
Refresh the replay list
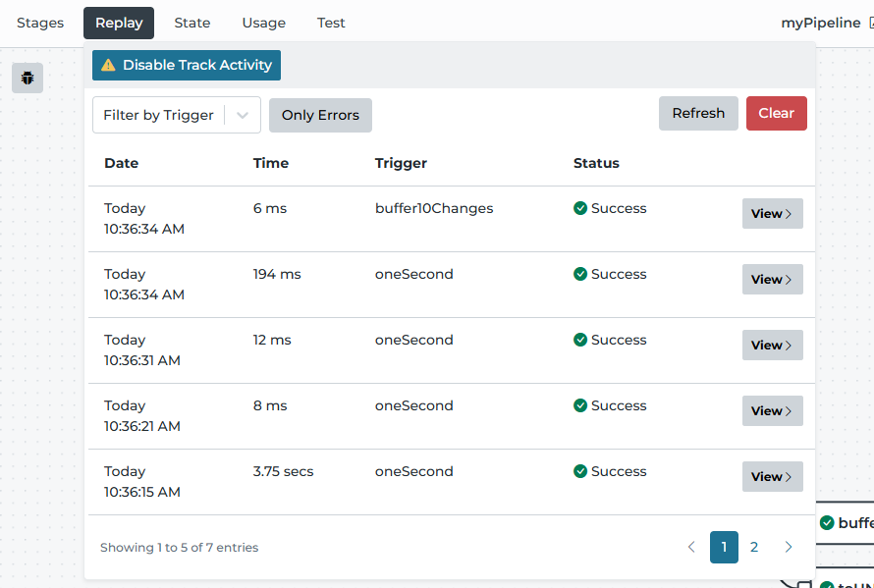[698, 113]
